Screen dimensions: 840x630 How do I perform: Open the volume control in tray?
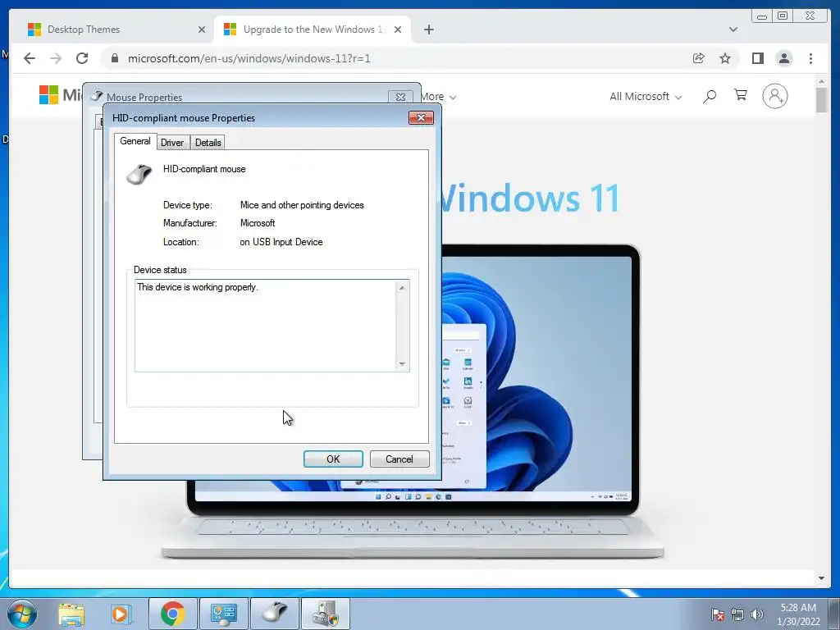coord(756,614)
